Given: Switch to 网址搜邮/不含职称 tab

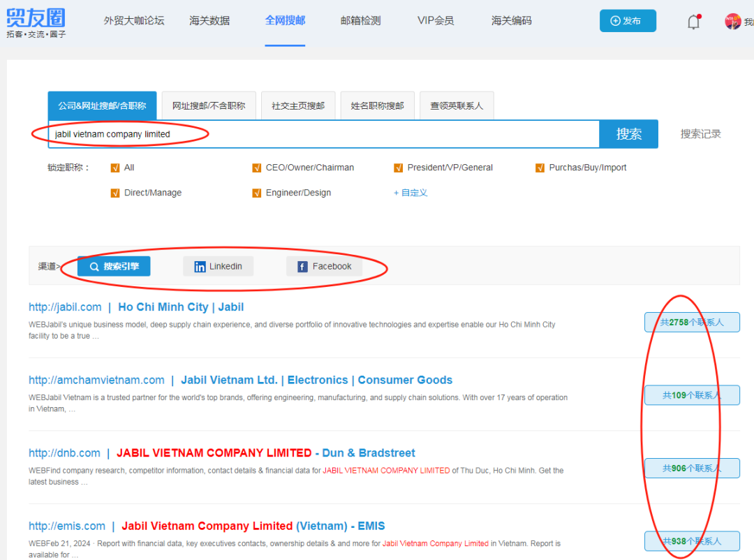Looking at the screenshot, I should coord(209,105).
